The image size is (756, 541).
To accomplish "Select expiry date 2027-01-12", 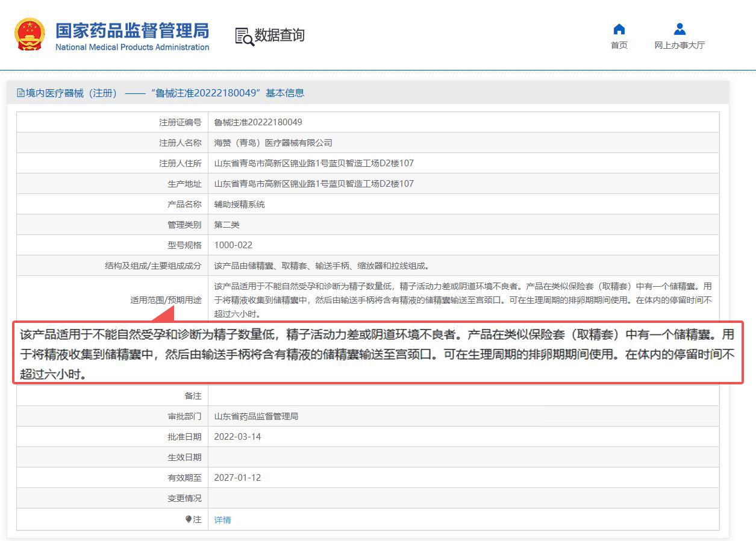I will pos(237,478).
